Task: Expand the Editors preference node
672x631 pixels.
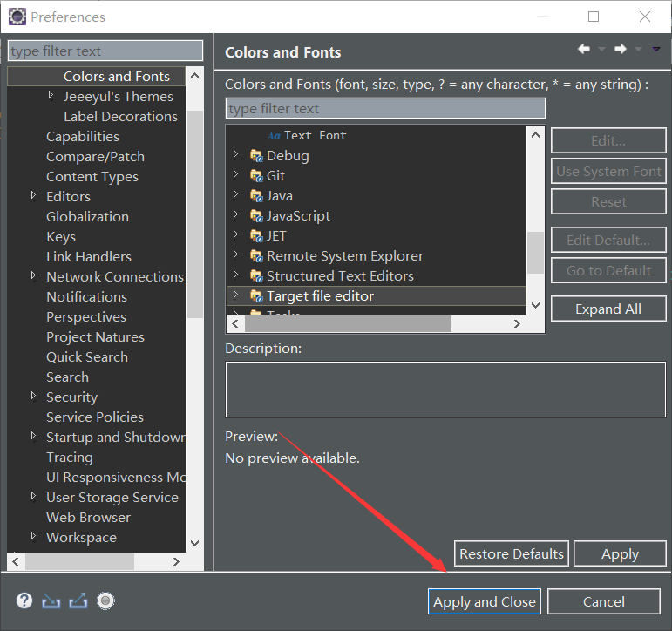Action: [33, 195]
